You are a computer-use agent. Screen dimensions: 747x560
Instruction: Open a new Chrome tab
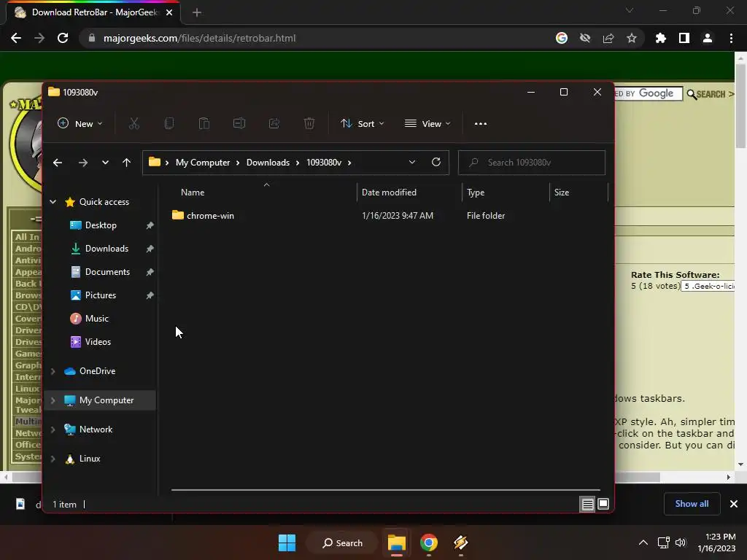pyautogui.click(x=197, y=12)
